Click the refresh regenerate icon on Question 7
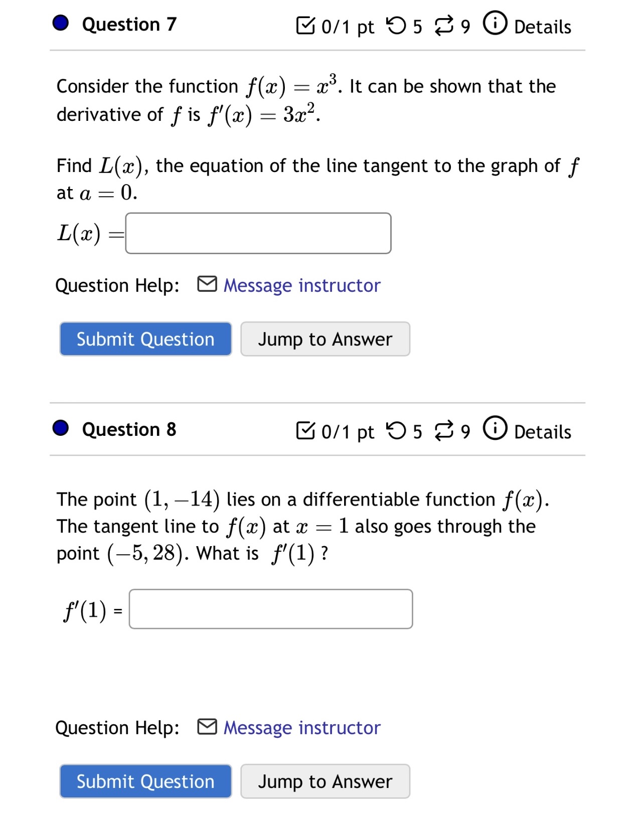 (x=443, y=25)
